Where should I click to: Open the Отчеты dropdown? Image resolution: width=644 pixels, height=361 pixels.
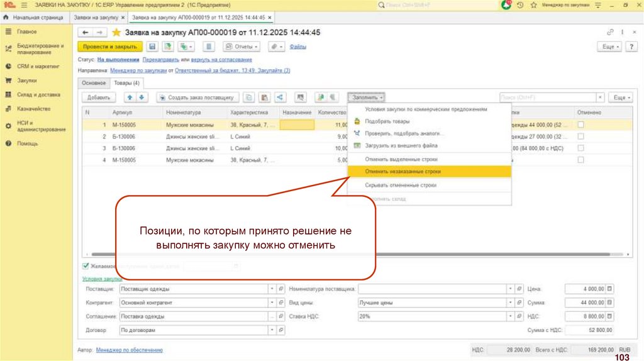[x=241, y=47]
